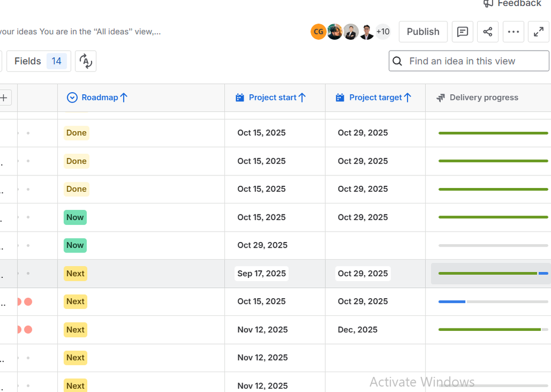Toggle sort direction on Project start arrow
Screen dimensions: 551x392
pos(302,97)
